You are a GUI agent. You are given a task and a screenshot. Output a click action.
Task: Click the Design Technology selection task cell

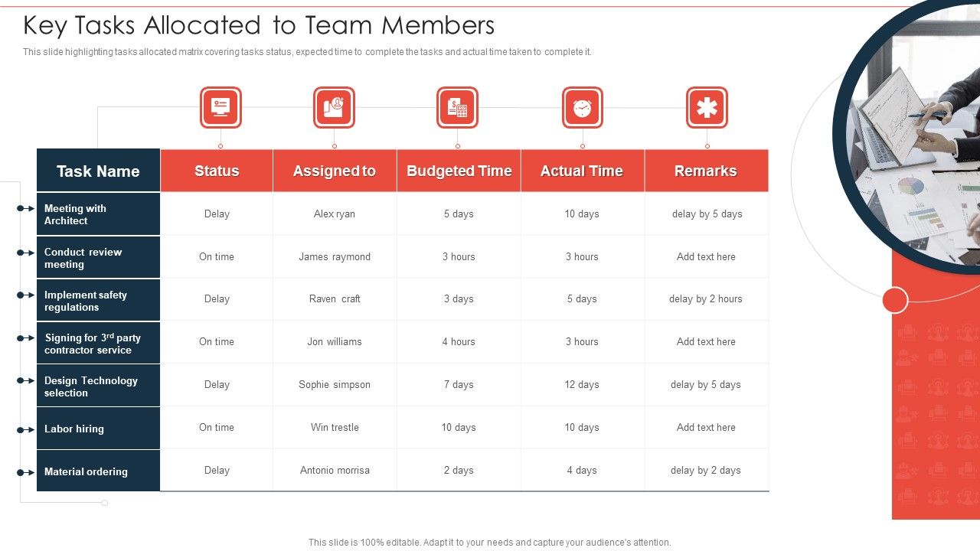(x=98, y=386)
